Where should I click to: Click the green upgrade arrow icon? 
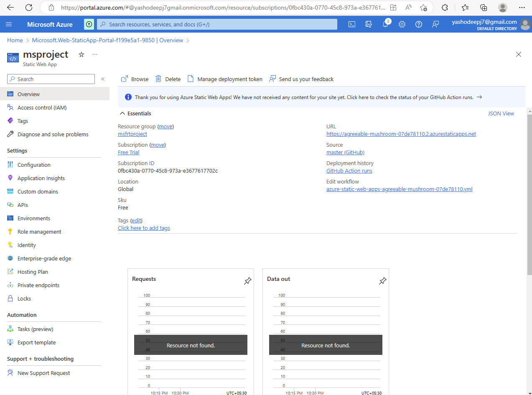[x=89, y=24]
